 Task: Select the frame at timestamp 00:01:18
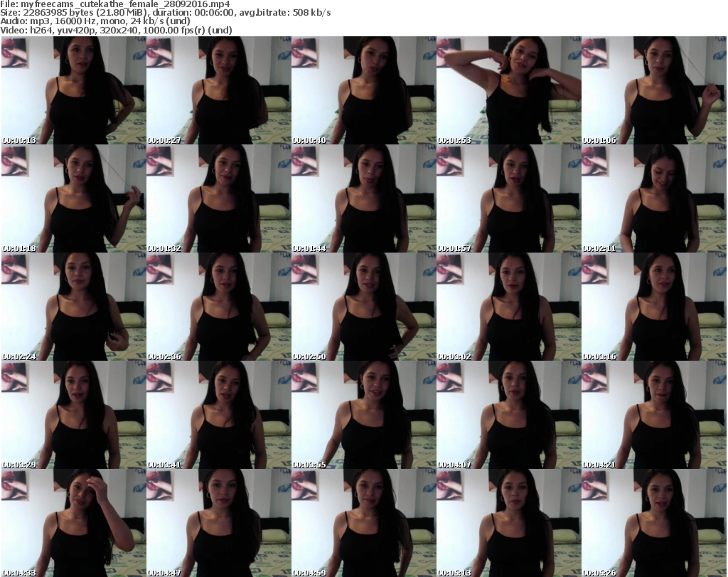tap(73, 198)
